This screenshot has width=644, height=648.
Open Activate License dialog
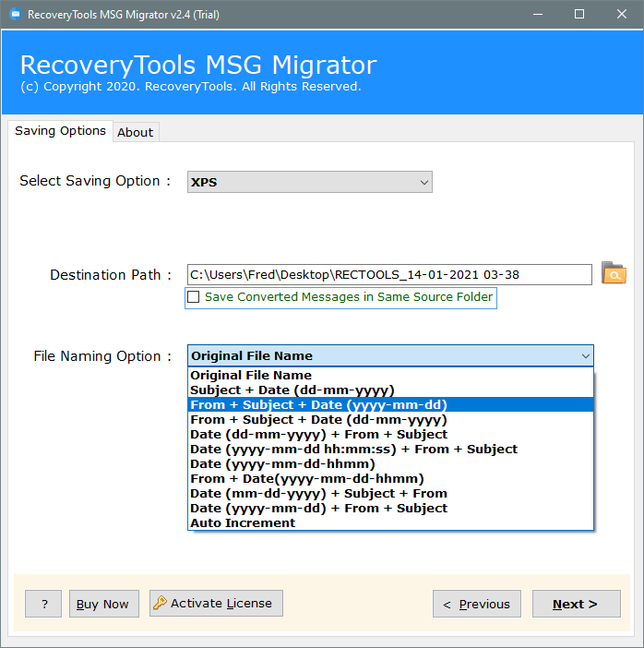point(216,604)
